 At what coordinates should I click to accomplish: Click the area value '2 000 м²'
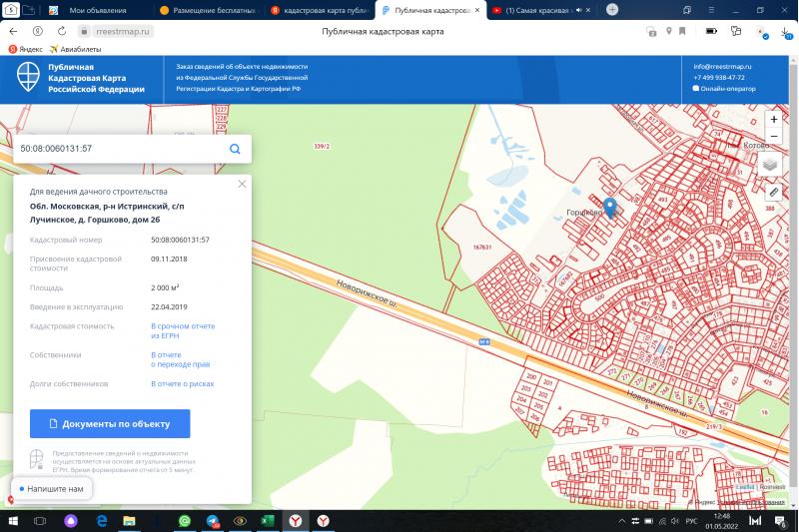pyautogui.click(x=165, y=287)
